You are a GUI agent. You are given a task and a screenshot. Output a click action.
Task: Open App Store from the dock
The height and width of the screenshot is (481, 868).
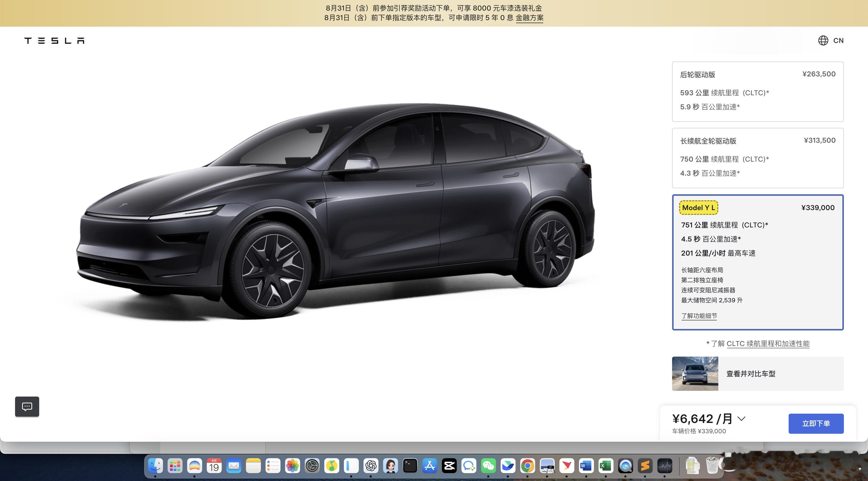pos(430,466)
